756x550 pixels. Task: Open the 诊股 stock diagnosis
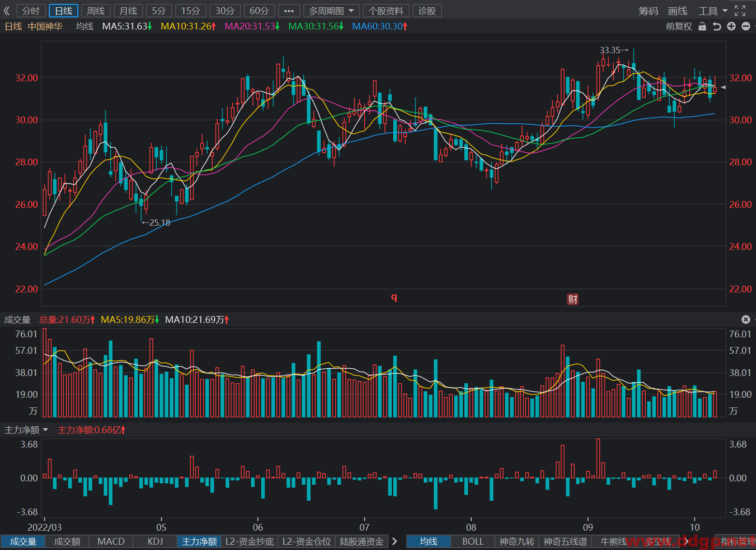click(x=427, y=11)
